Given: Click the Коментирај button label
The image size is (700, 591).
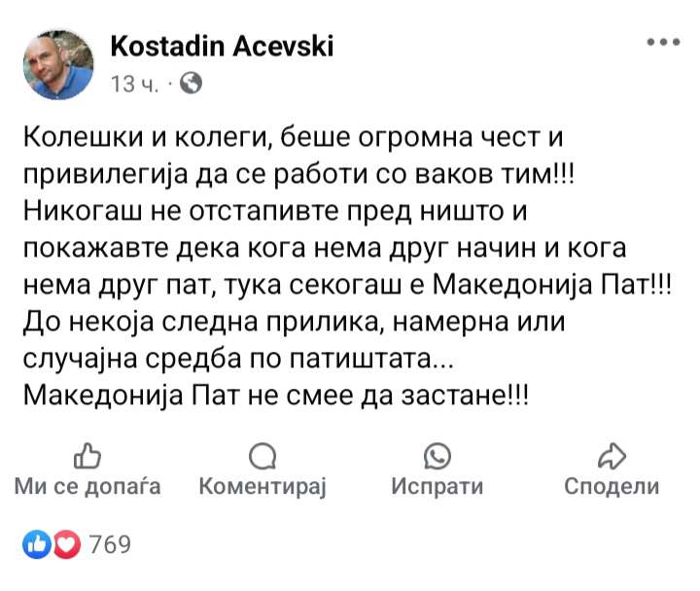Looking at the screenshot, I should point(262,487).
